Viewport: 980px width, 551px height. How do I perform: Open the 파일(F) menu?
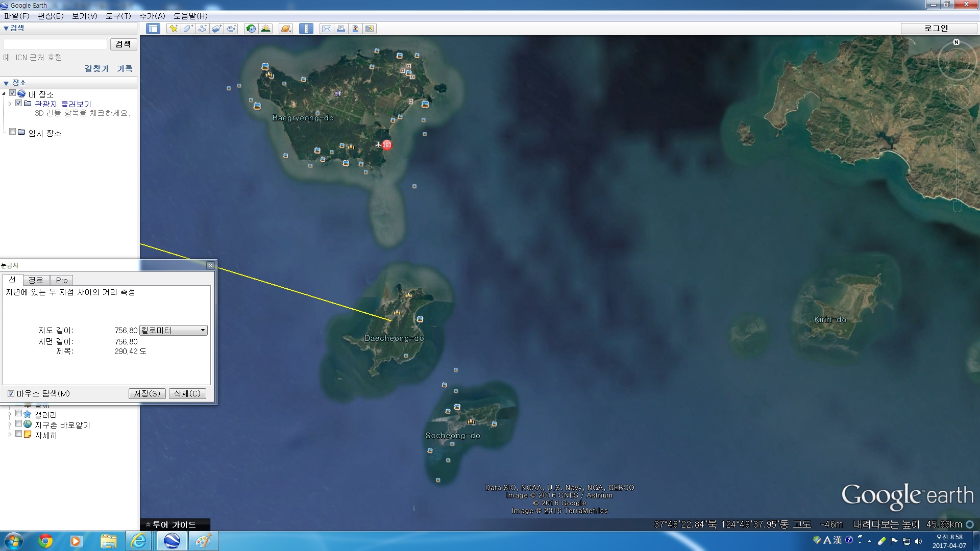coord(17,16)
